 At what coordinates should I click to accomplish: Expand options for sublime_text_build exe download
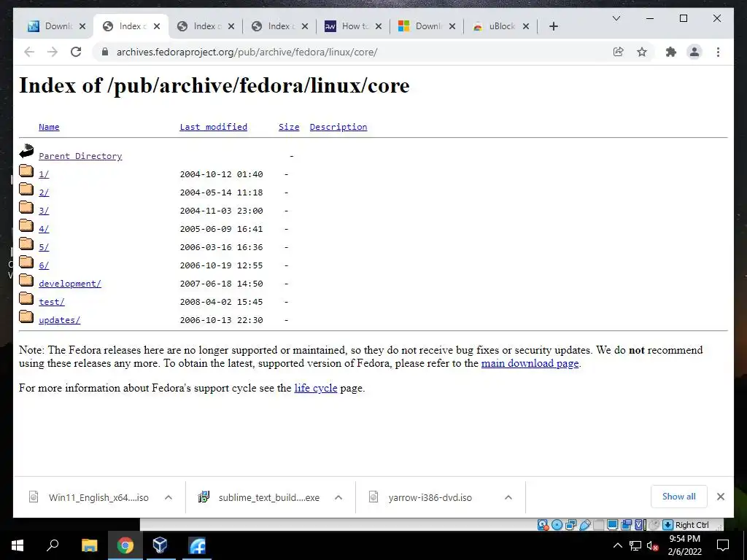(x=338, y=497)
